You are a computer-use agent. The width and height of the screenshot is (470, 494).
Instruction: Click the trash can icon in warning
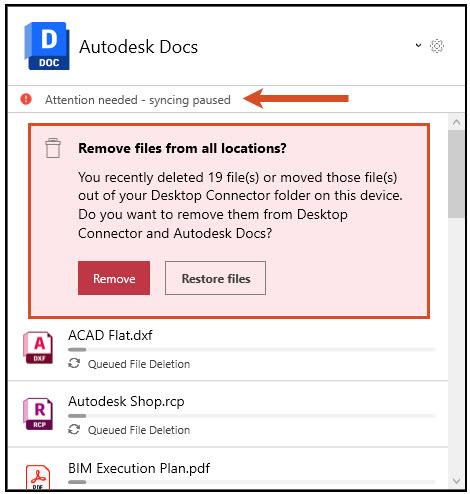[x=53, y=148]
